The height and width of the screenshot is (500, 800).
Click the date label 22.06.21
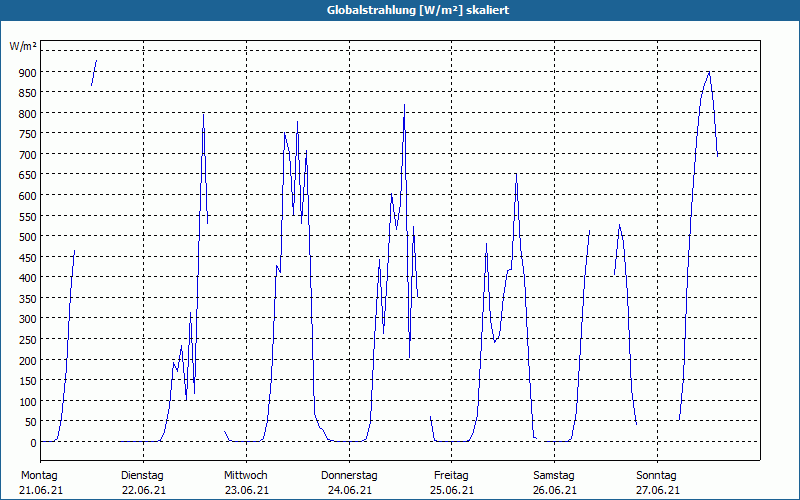[144, 491]
